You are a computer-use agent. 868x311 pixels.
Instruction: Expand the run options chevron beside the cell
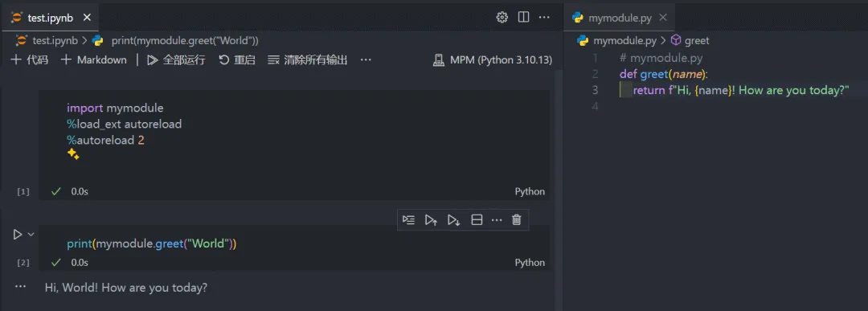click(x=31, y=235)
